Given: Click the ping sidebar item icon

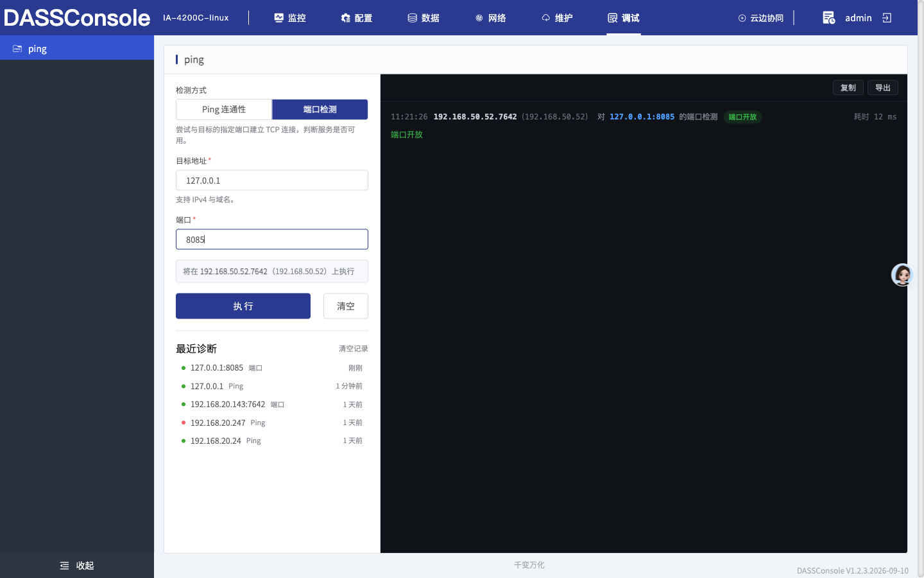Looking at the screenshot, I should point(17,49).
